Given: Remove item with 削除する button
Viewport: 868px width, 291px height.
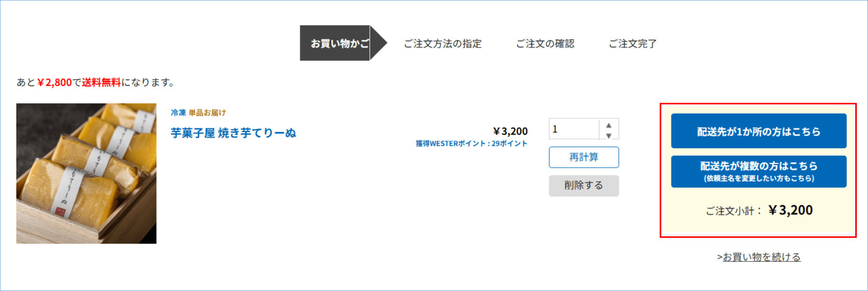Looking at the screenshot, I should tap(584, 186).
